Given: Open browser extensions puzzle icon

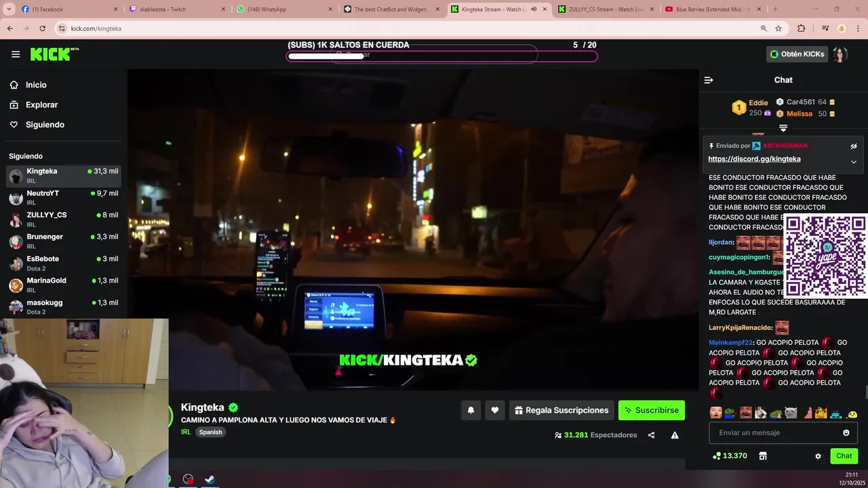Looking at the screenshot, I should pos(802,28).
